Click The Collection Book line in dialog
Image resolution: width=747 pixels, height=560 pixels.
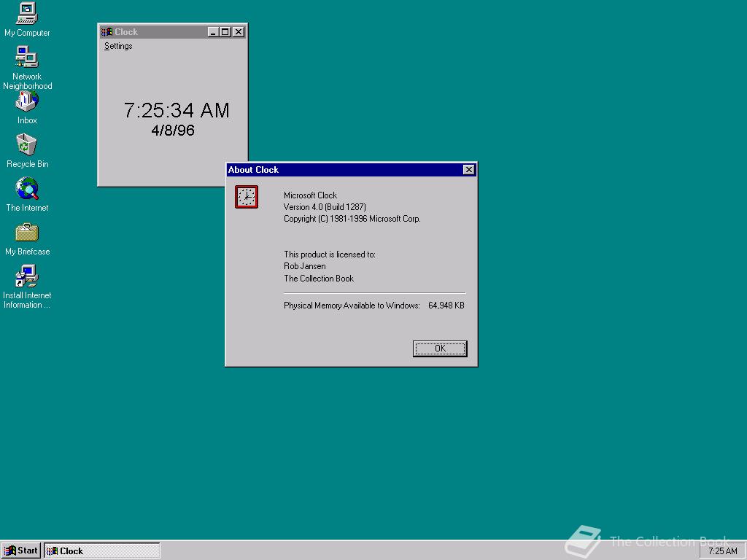point(319,279)
